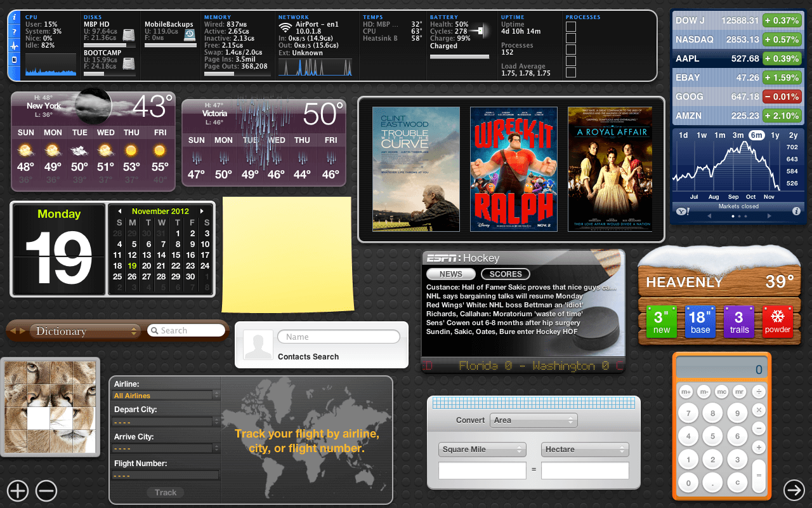This screenshot has width=812, height=508.
Task: Open the Arrive City dropdown
Action: coord(166,448)
